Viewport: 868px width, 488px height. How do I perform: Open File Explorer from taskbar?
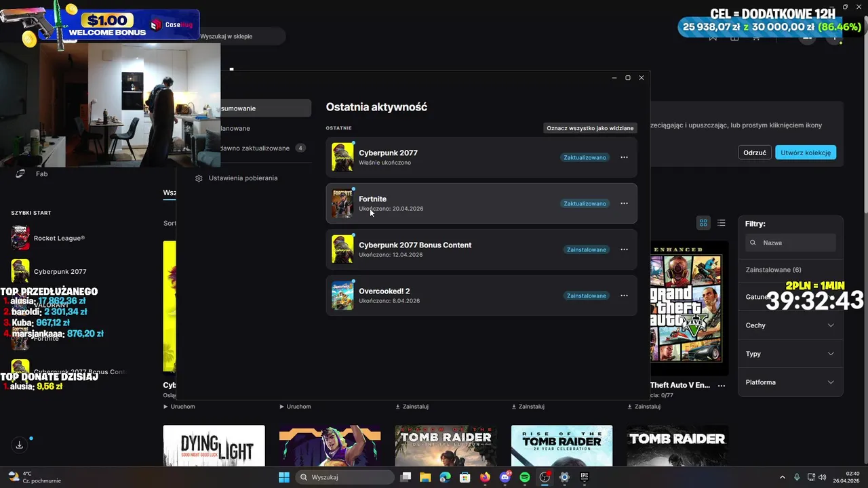(x=425, y=477)
